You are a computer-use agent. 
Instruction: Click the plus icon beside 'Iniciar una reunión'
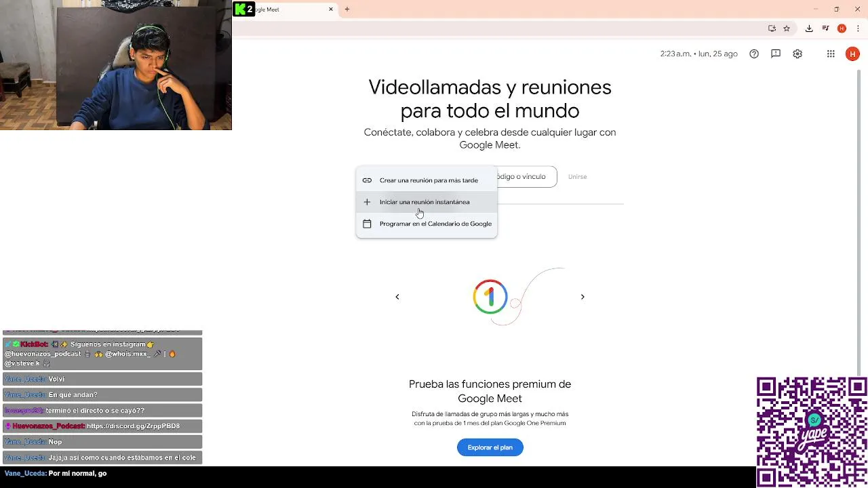click(x=367, y=202)
